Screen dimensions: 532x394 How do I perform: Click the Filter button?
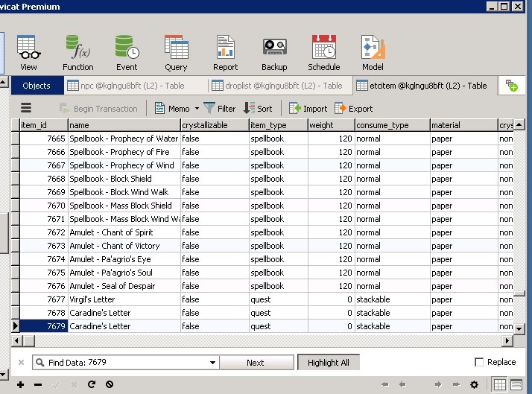tap(220, 109)
